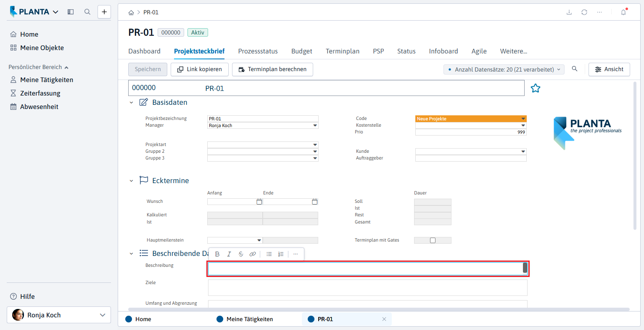This screenshot has height=330, width=644.
Task: Switch to the Dashboard tab
Action: (144, 51)
